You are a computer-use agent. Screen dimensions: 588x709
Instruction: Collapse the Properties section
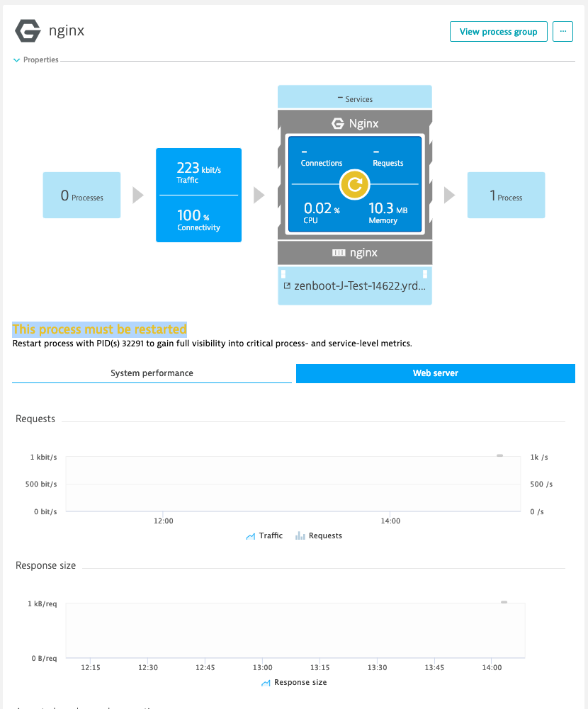click(x=16, y=60)
